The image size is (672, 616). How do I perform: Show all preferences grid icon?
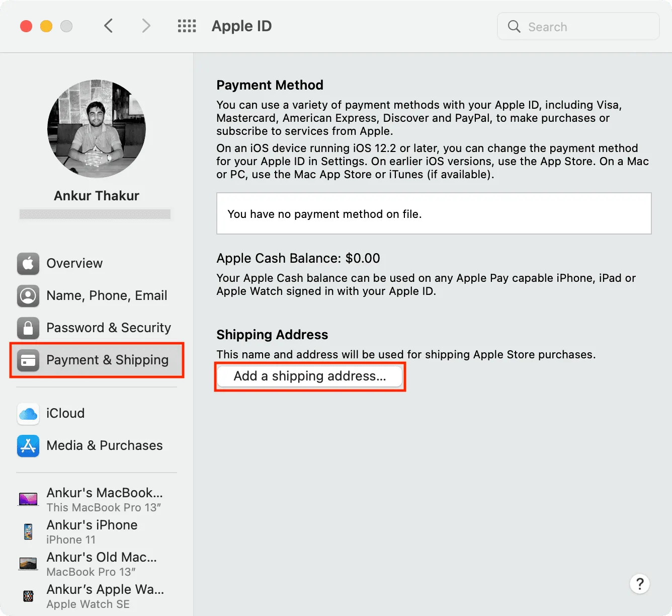click(187, 26)
